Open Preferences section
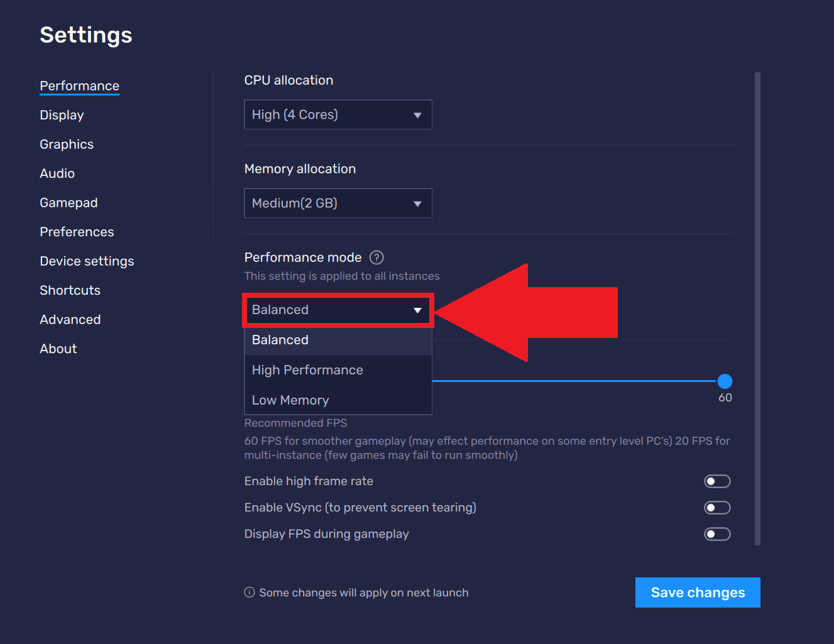 [x=77, y=232]
